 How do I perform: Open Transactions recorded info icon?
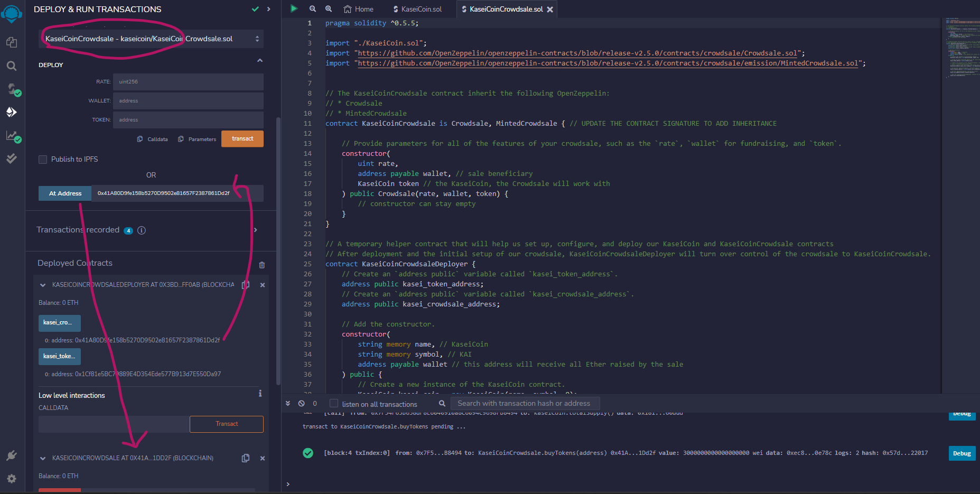pos(142,230)
